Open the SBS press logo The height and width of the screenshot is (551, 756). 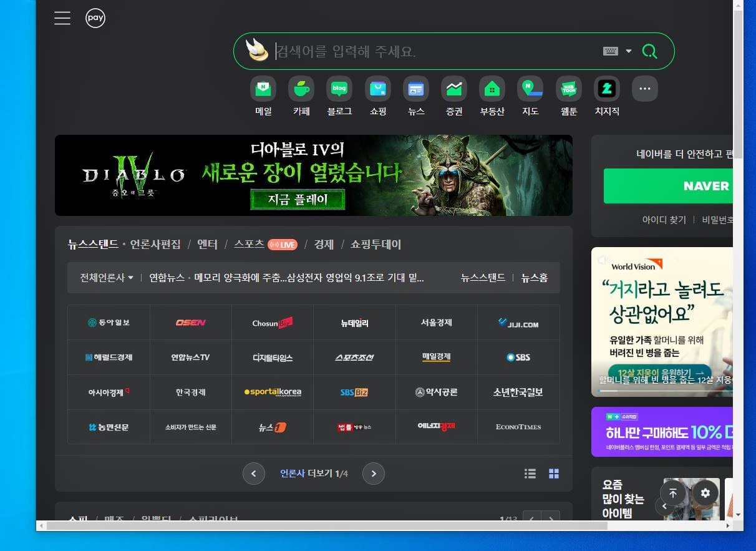518,358
